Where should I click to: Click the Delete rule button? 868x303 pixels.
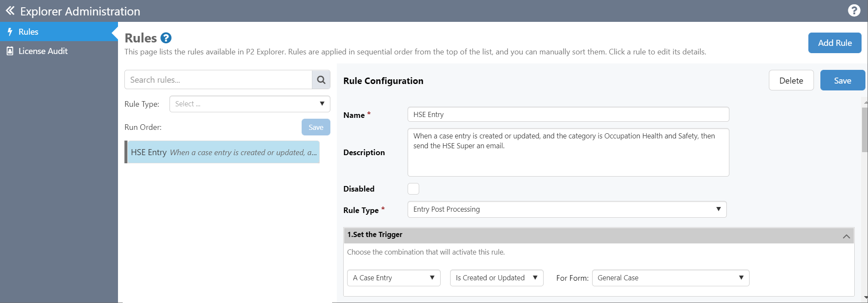point(791,81)
